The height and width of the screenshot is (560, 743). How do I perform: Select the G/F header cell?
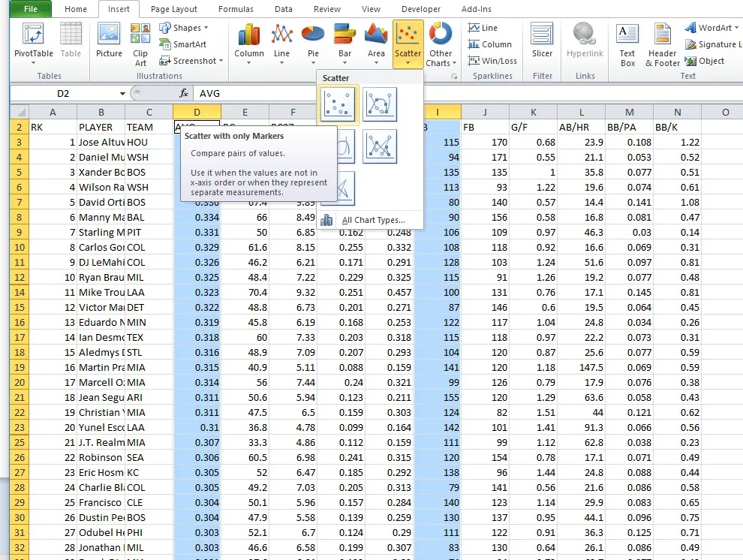[533, 127]
